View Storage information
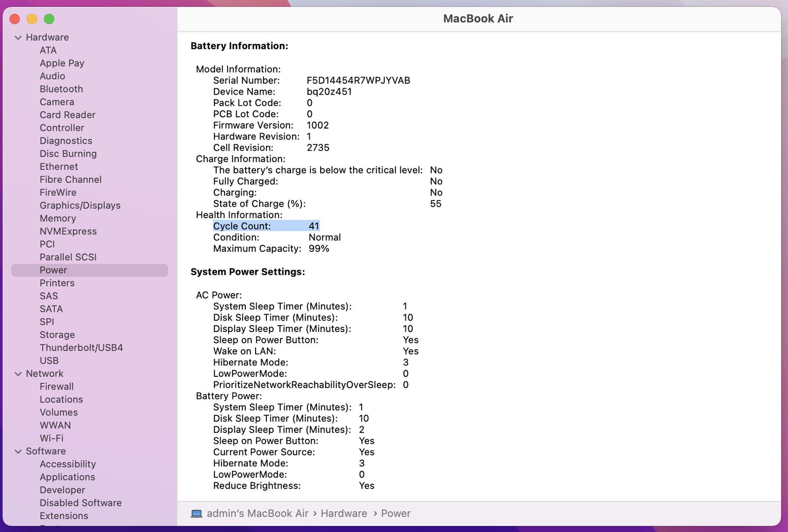 point(57,334)
